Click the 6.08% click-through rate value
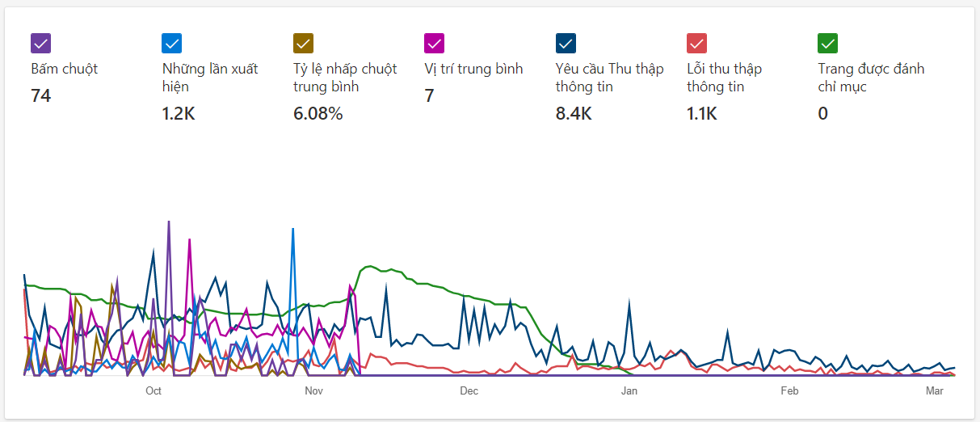 click(x=318, y=114)
